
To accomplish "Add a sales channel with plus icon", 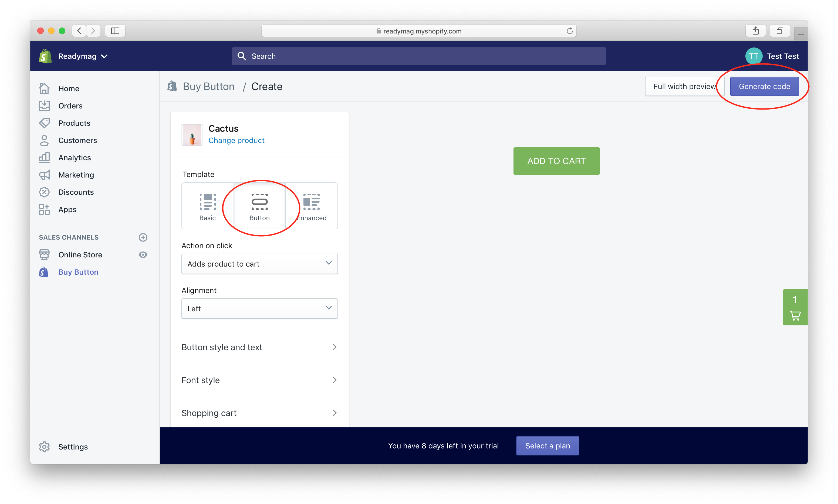I will click(143, 237).
